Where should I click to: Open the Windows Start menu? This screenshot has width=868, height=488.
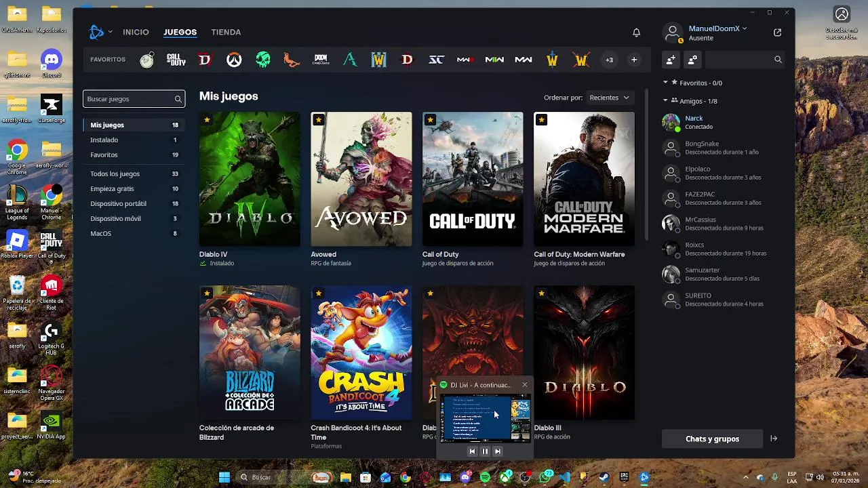tap(224, 477)
